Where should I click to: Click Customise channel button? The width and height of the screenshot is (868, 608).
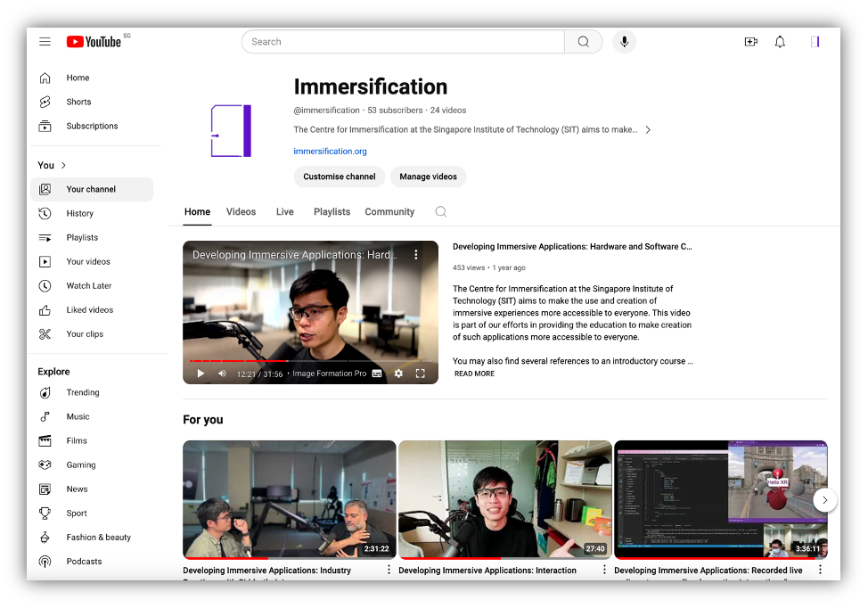[x=340, y=177]
